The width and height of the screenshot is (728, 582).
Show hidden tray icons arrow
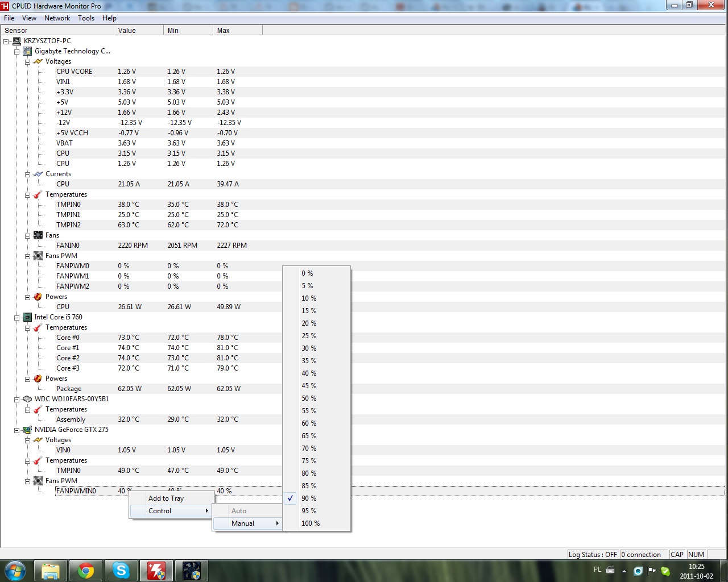tap(624, 571)
